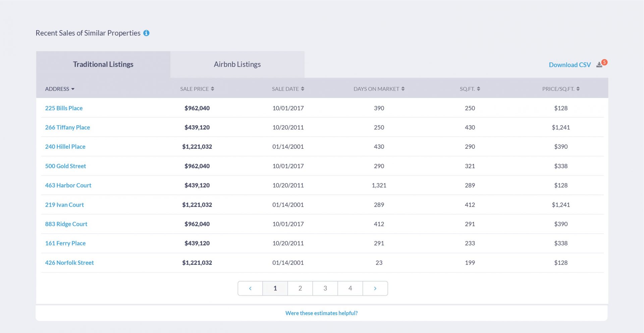Switch to the Airbnb Listings tab
This screenshot has height=333, width=644.
coord(237,64)
